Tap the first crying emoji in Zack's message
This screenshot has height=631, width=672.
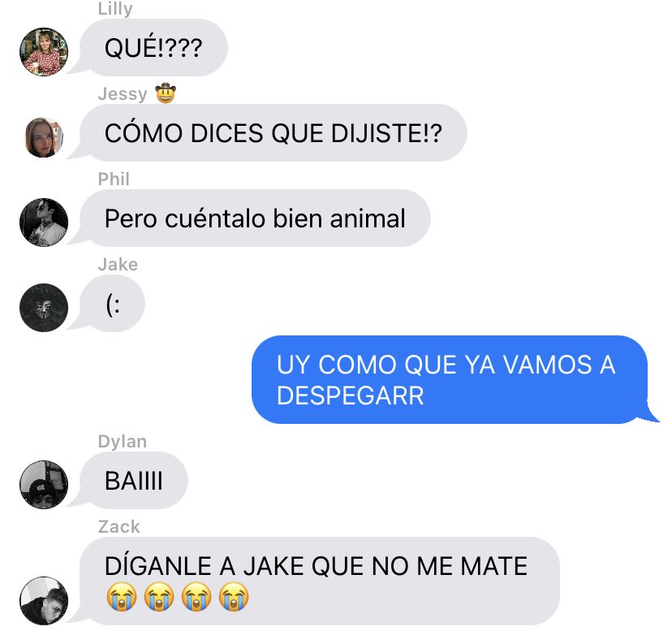[122, 596]
